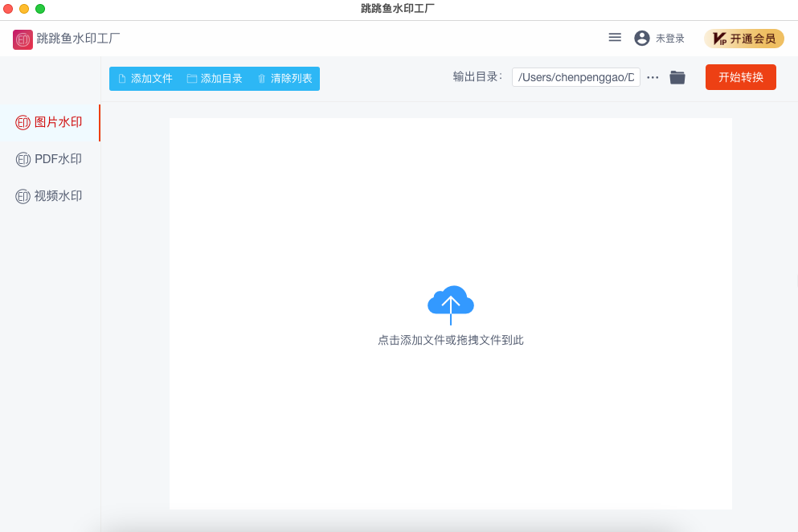
Task: Click 点击添加文件或拖拽文件到此 drop area
Action: pyautogui.click(x=451, y=340)
